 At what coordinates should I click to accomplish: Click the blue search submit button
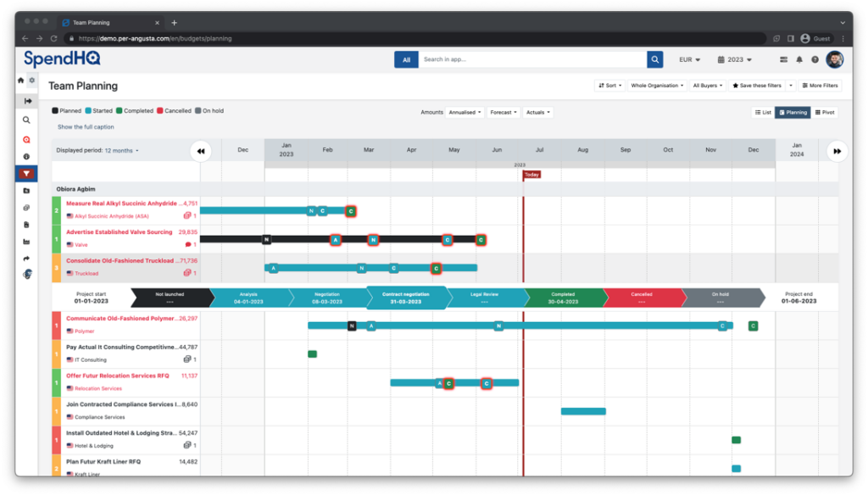654,59
